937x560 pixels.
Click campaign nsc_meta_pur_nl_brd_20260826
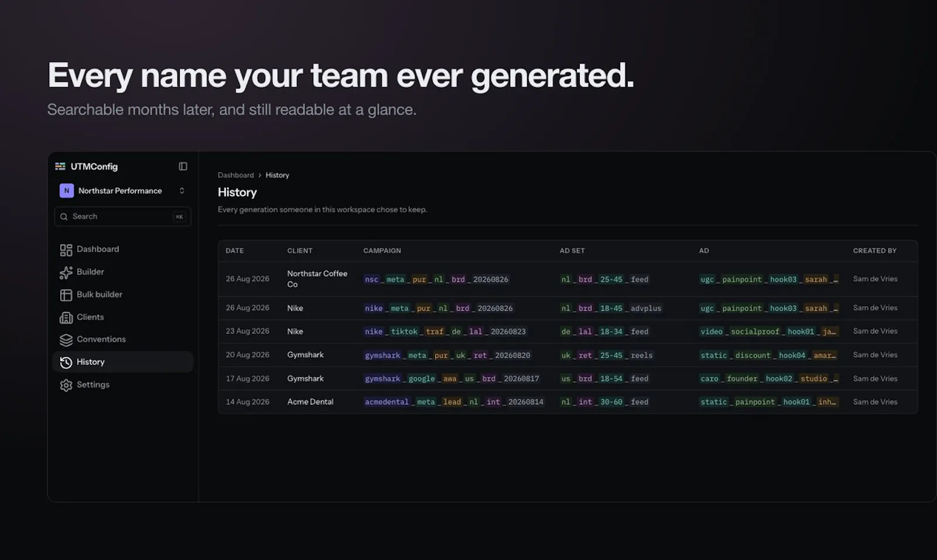(436, 280)
